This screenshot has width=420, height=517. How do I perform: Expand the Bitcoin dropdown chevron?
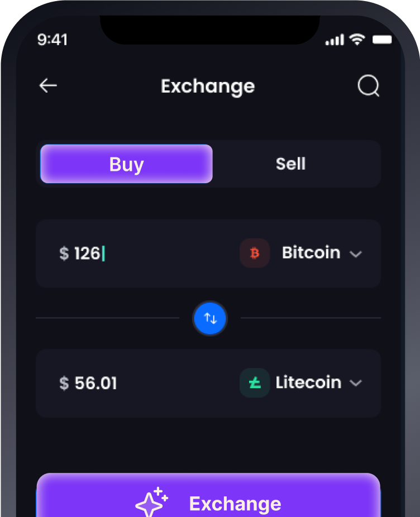(x=356, y=254)
